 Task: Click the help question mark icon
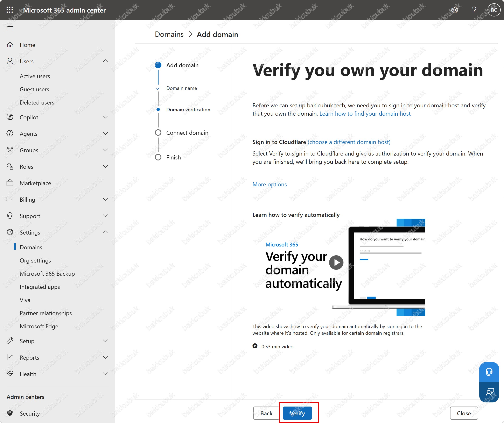click(x=474, y=10)
